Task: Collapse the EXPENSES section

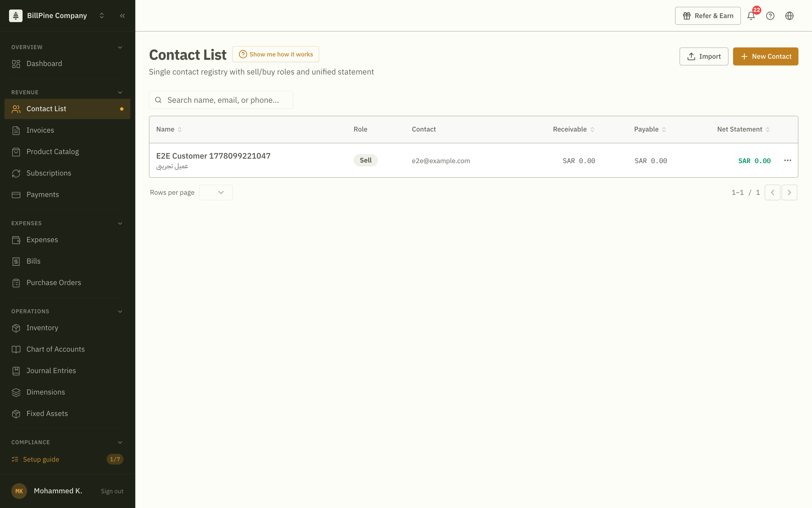Action: point(120,224)
